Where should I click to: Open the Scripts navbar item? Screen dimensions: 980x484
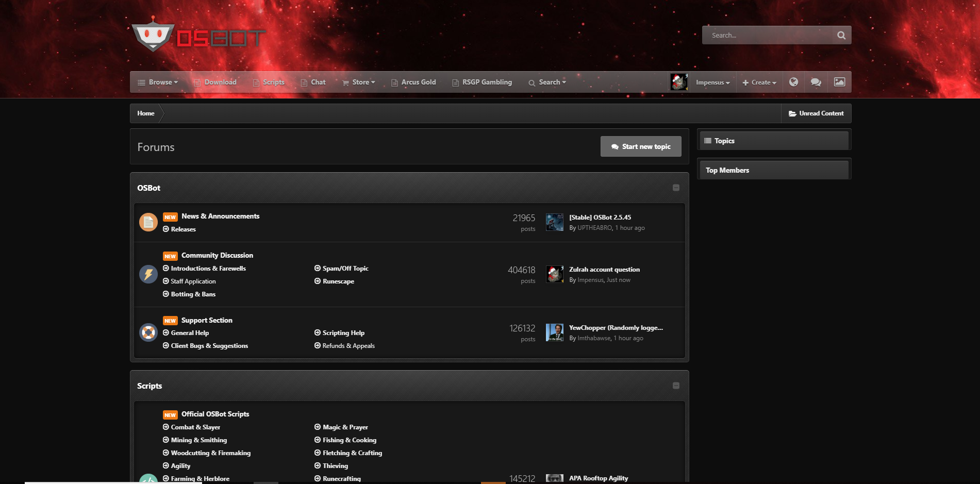269,82
